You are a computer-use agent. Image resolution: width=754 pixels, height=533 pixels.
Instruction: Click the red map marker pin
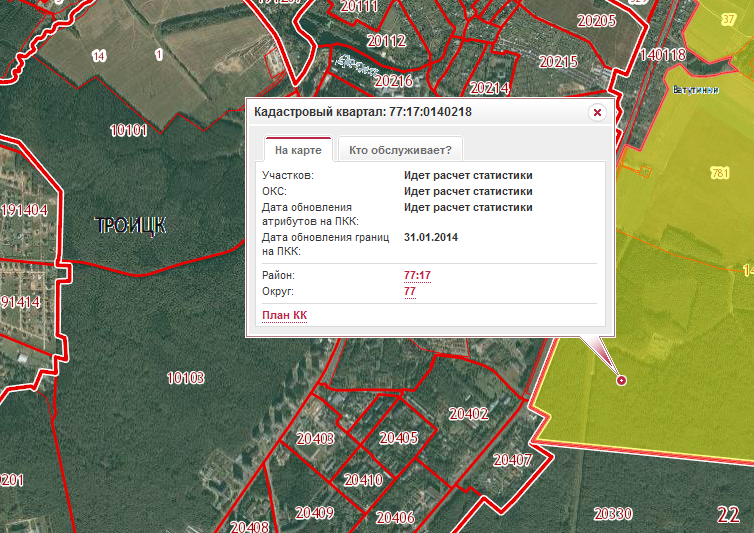point(621,381)
